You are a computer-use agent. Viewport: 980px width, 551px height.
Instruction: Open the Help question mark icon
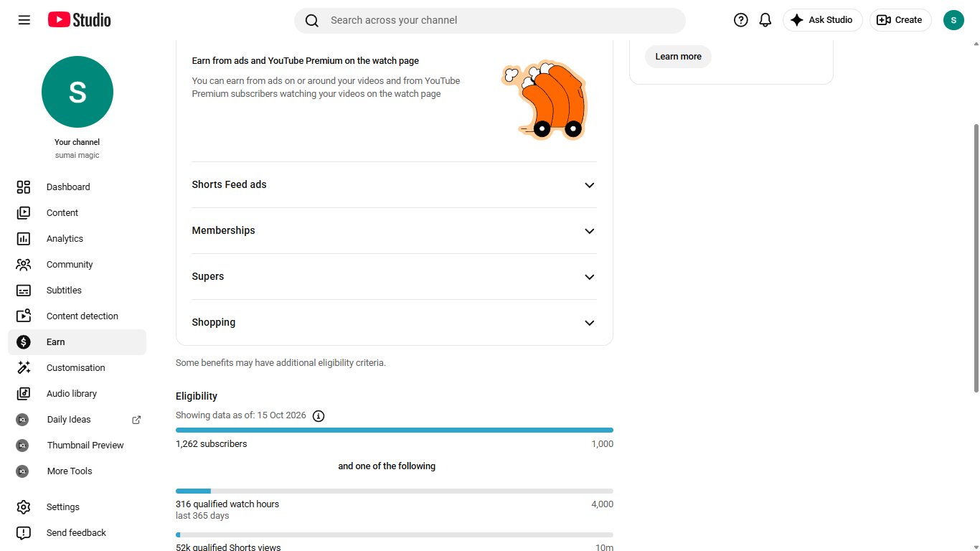click(741, 20)
